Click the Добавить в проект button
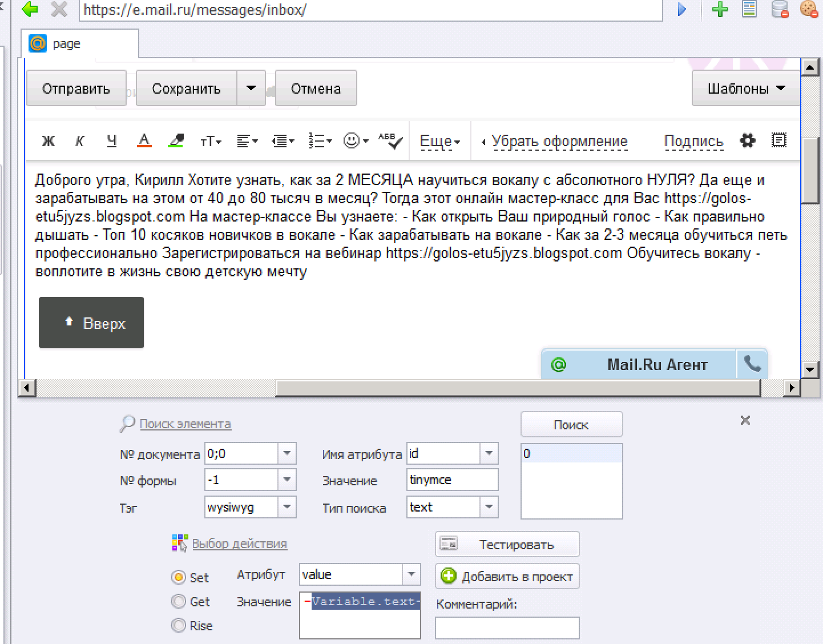The height and width of the screenshot is (644, 823). tap(507, 577)
